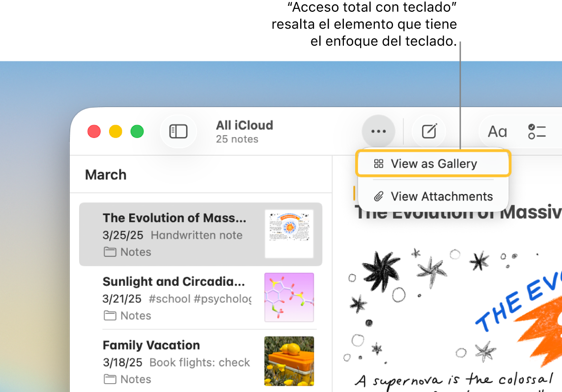Image resolution: width=562 pixels, height=392 pixels.
Task: Create a new note
Action: (x=428, y=131)
